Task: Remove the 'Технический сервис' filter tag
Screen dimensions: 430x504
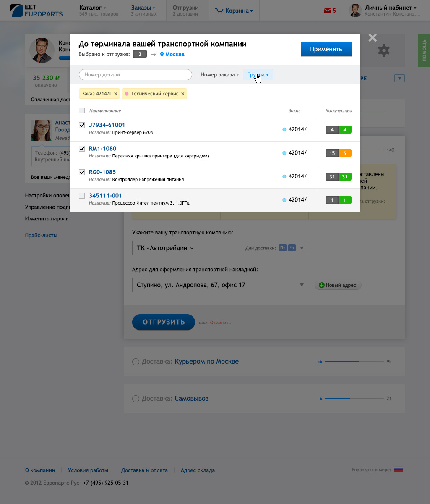Action: click(182, 94)
